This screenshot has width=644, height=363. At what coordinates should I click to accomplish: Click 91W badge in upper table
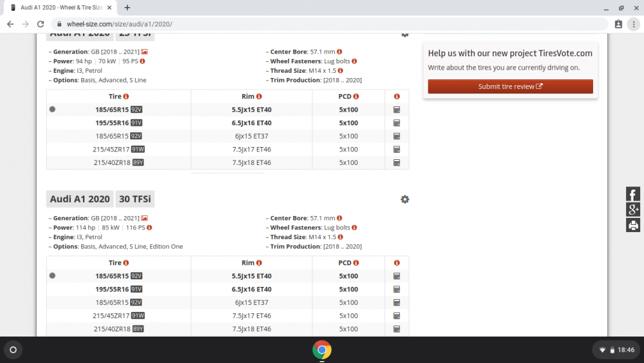[x=138, y=149]
